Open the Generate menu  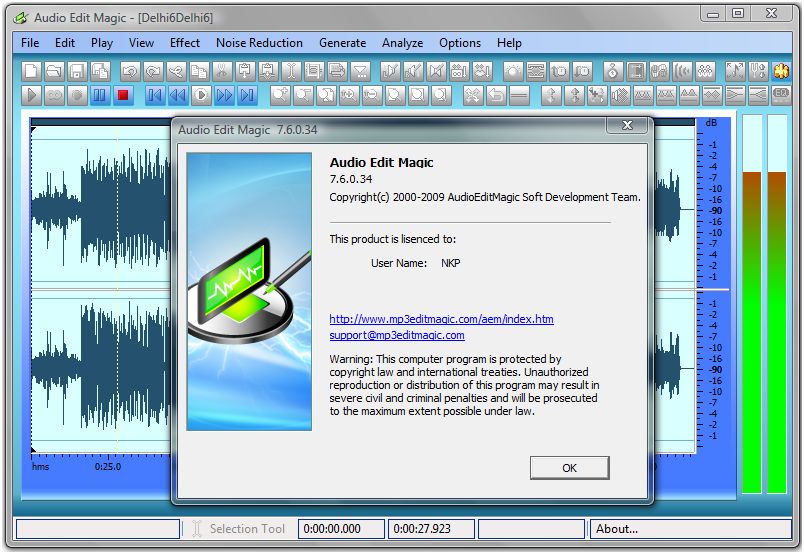[343, 43]
